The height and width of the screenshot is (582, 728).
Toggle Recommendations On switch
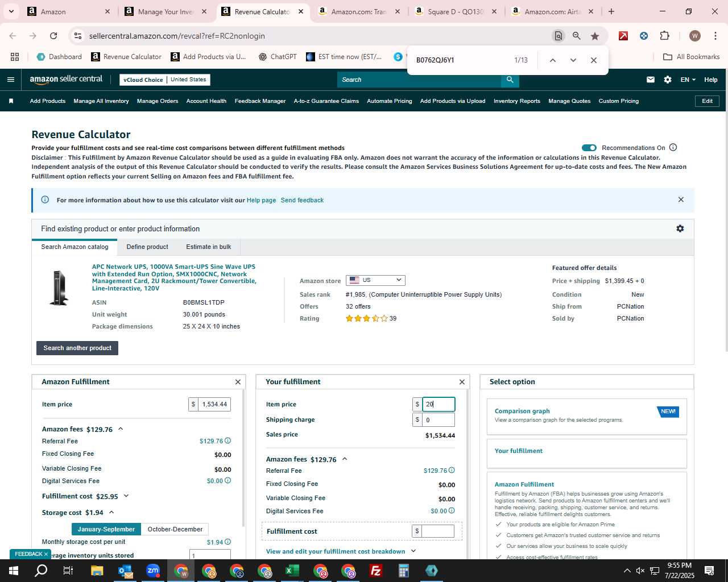(589, 148)
